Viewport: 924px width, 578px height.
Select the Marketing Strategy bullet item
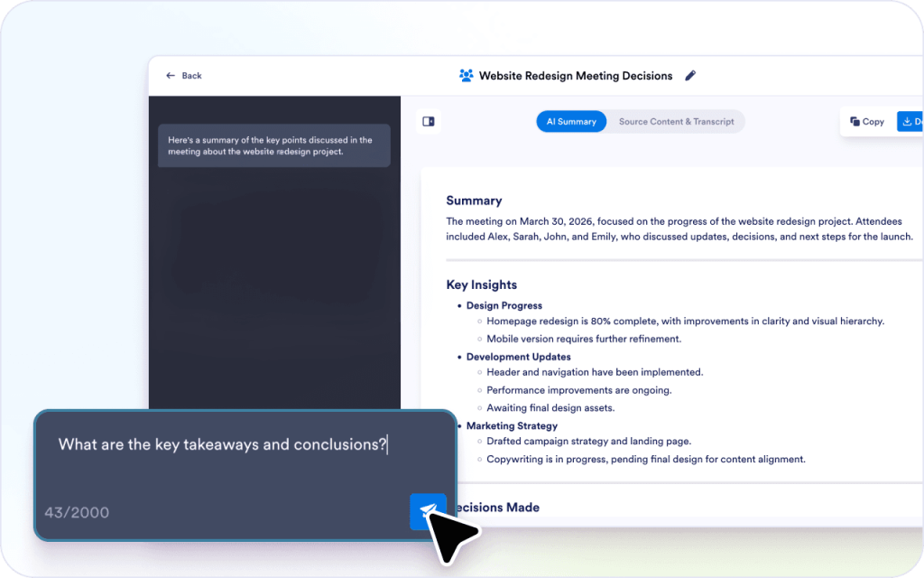(512, 425)
